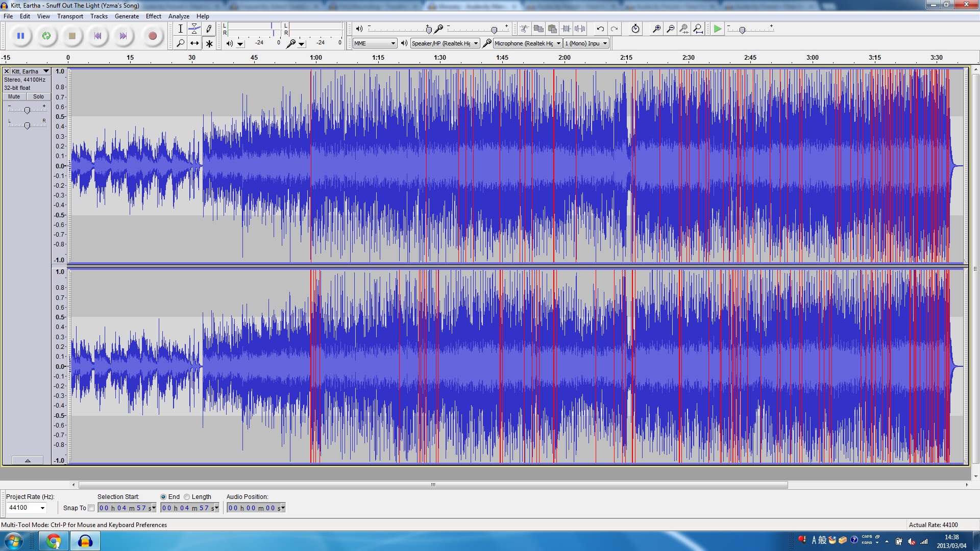Open the Effect menu
Screen dimensions: 980x551
coord(153,16)
